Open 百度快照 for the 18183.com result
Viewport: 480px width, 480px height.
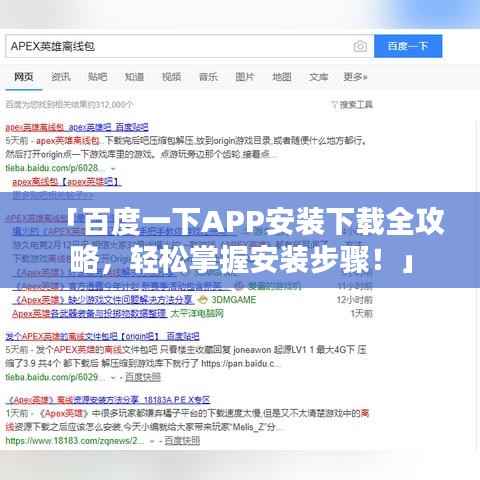[182, 441]
